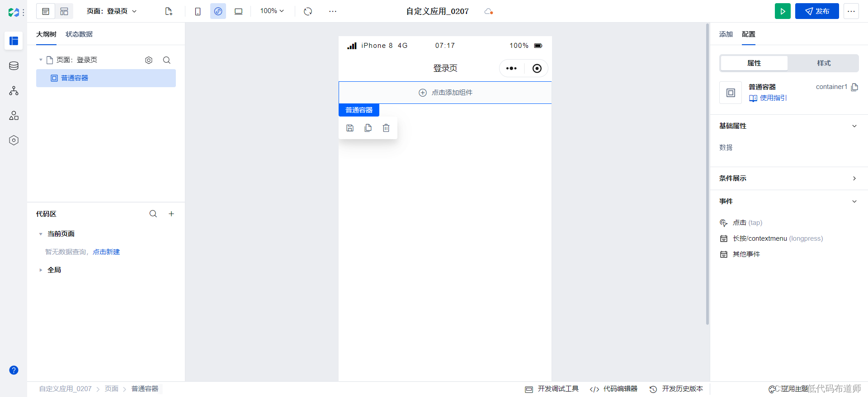This screenshot has width=868, height=397.
Task: Click the 普通容器 breadcrumb at bottom
Action: pyautogui.click(x=145, y=389)
